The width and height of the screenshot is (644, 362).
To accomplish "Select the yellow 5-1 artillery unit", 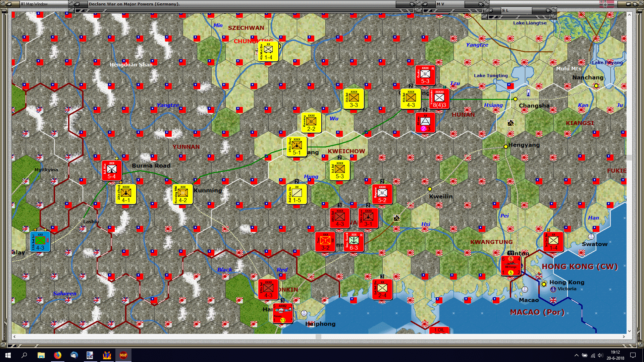I will [297, 146].
